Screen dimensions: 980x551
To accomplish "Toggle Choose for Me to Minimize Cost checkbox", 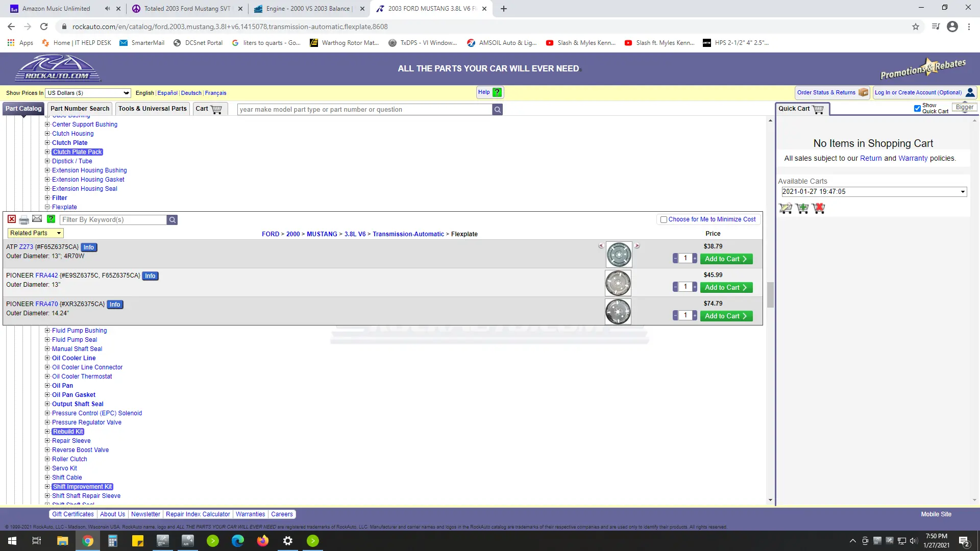I will [664, 220].
